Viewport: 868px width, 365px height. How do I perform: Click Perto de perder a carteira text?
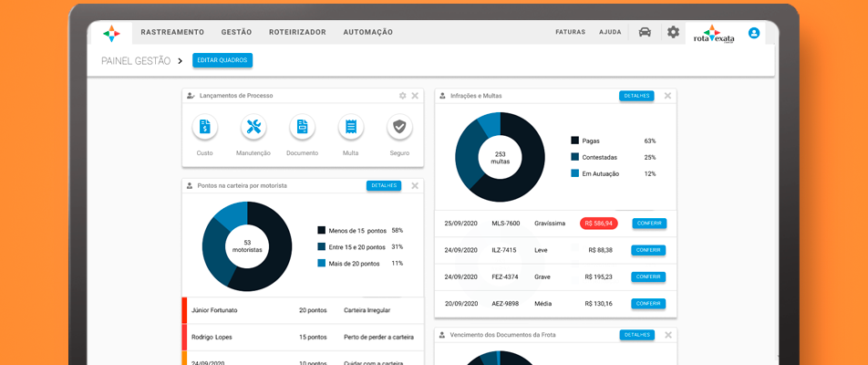(x=378, y=337)
